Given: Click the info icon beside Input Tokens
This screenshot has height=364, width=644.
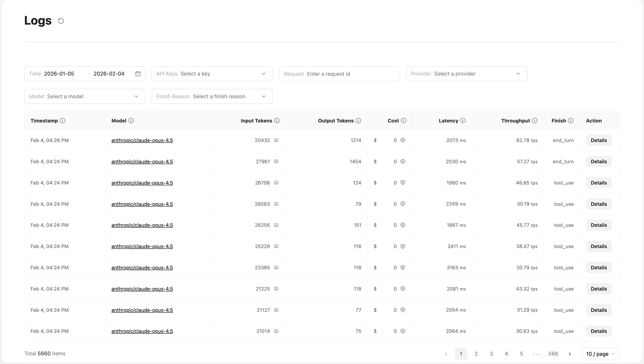Looking at the screenshot, I should point(277,121).
